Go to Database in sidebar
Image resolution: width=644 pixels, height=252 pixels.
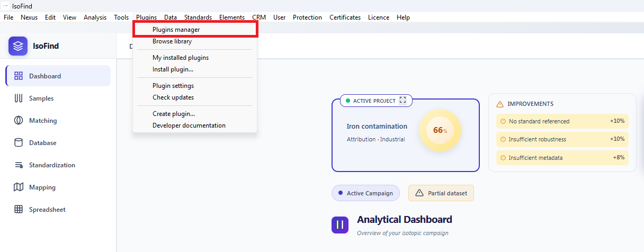(58, 142)
